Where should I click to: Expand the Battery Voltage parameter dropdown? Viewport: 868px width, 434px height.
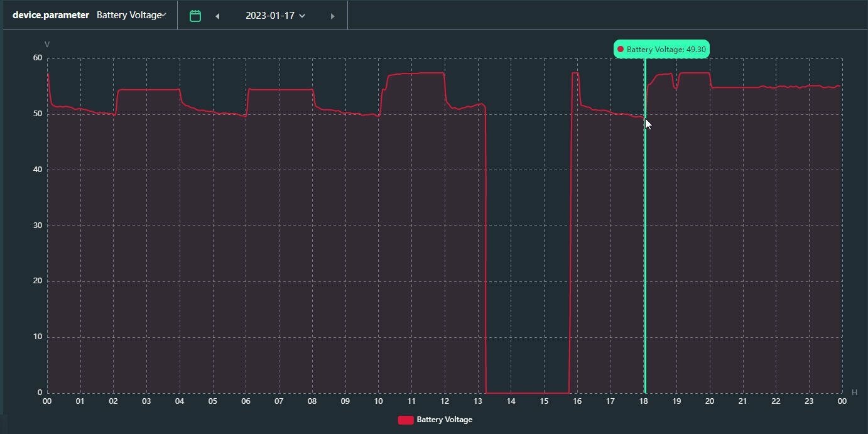click(x=132, y=15)
